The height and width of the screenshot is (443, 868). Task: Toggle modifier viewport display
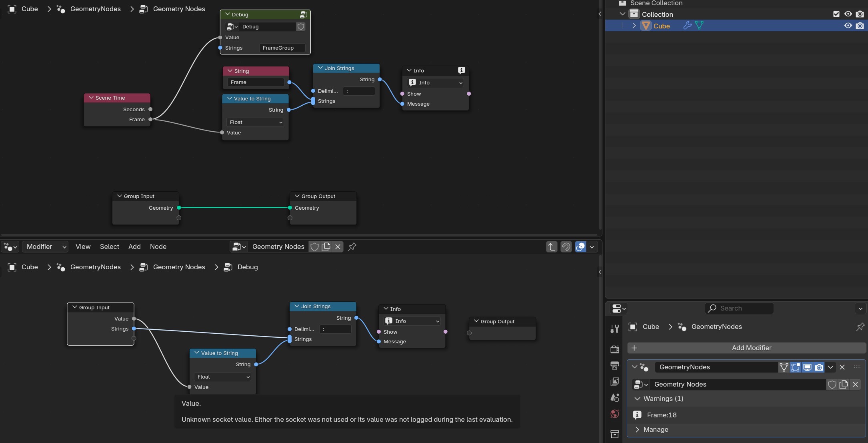click(x=807, y=367)
